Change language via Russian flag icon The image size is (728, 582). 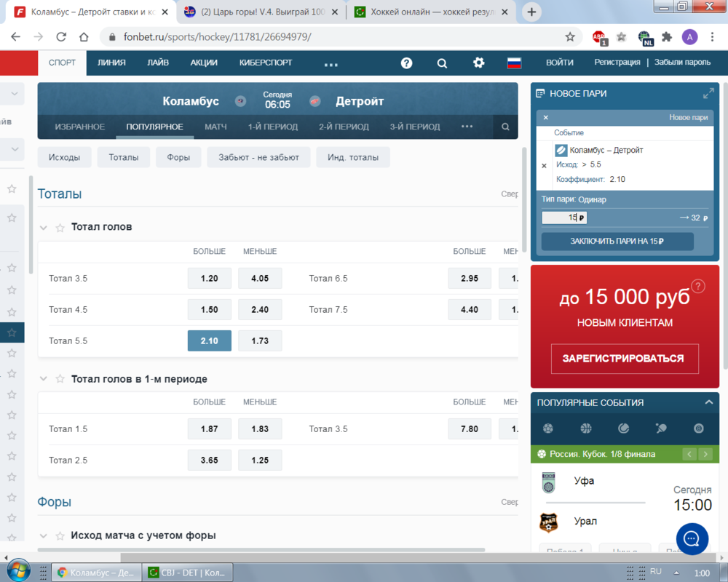(514, 63)
